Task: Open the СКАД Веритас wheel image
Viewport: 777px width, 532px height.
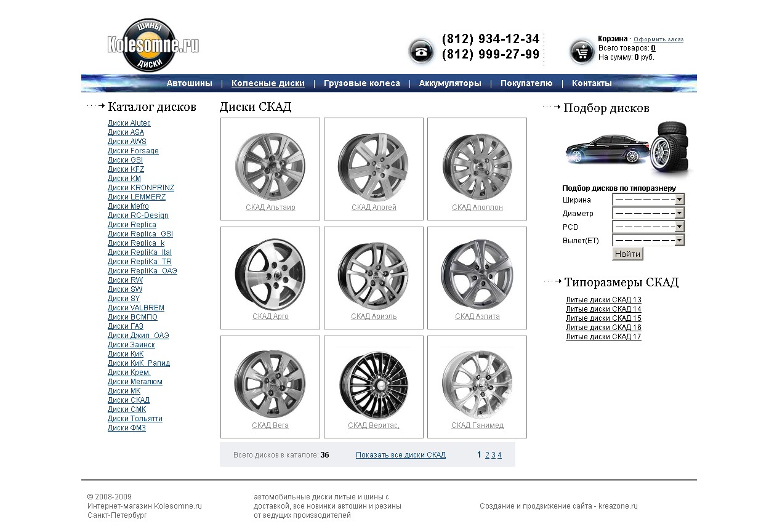Action: [373, 383]
